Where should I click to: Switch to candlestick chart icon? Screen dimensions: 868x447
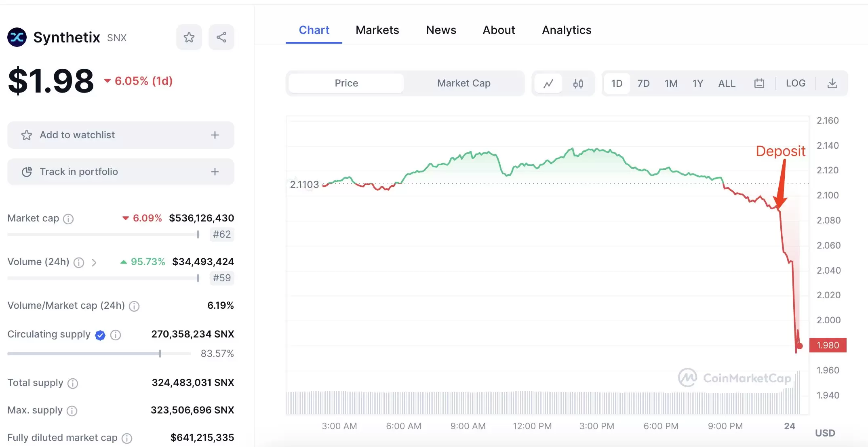coord(578,84)
